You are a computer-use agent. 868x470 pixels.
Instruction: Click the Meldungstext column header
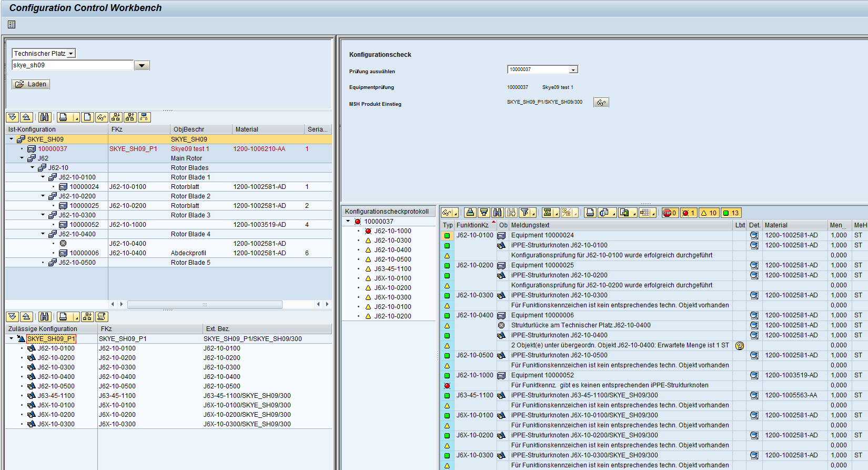[621, 225]
